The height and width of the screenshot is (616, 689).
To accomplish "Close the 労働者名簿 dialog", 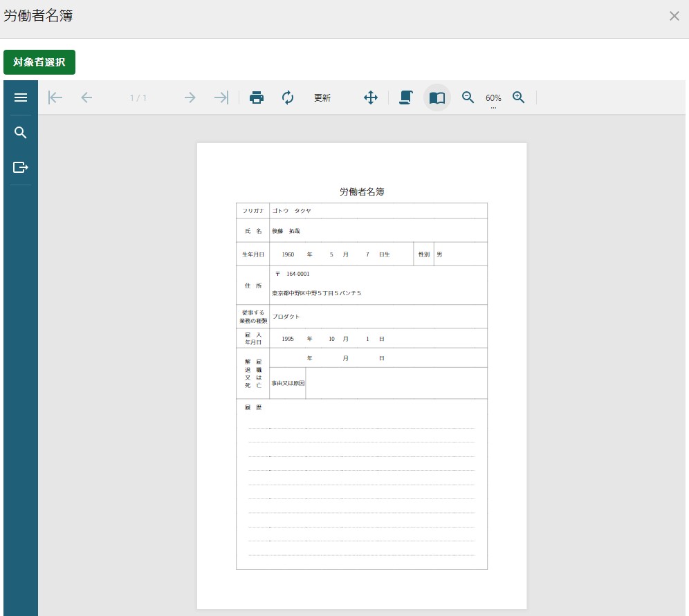I will [x=674, y=16].
